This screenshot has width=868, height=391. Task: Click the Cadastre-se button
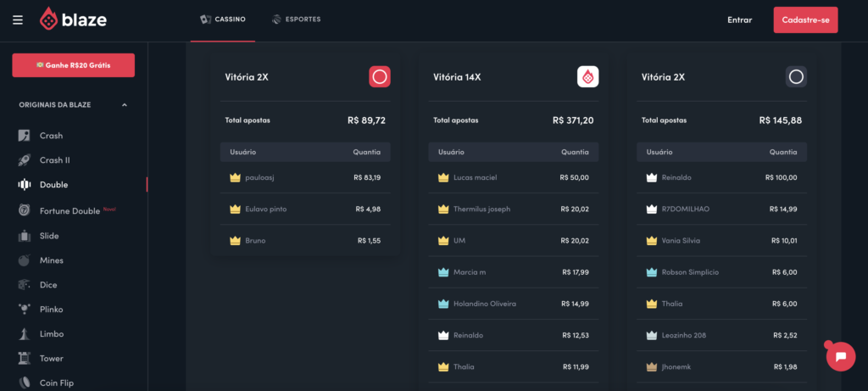pos(805,20)
